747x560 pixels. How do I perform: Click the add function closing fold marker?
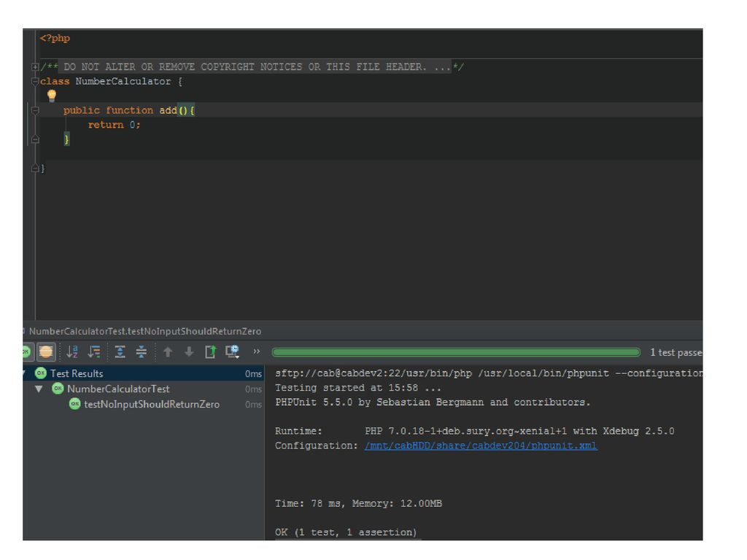point(35,139)
